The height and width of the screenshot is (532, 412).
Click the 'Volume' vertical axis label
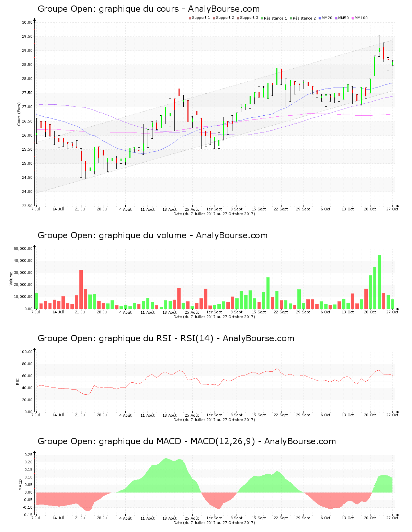(x=11, y=278)
